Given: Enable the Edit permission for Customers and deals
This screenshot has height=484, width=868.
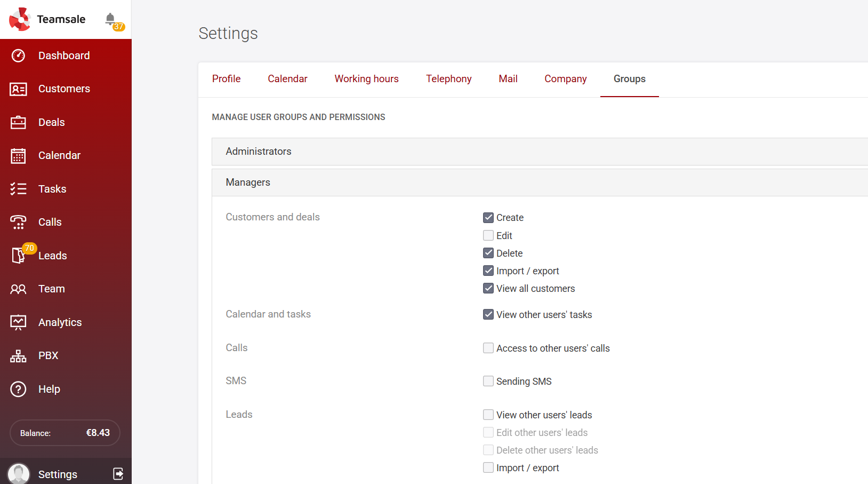Looking at the screenshot, I should 488,235.
